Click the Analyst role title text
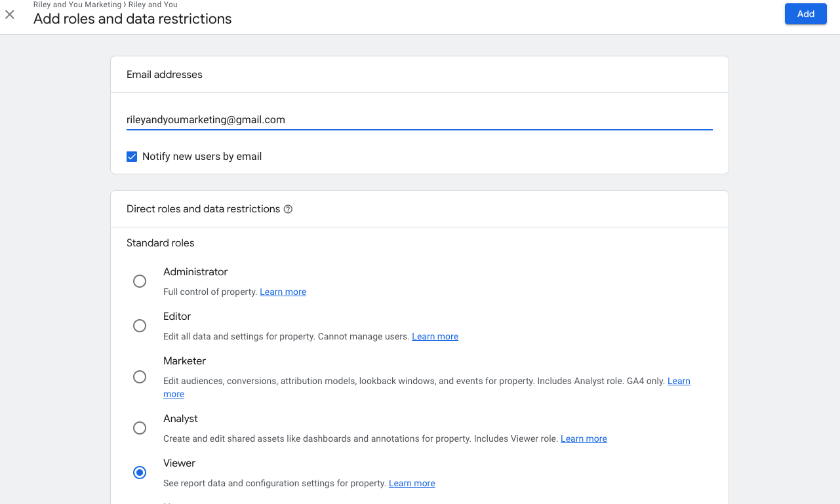This screenshot has height=504, width=840. click(180, 419)
